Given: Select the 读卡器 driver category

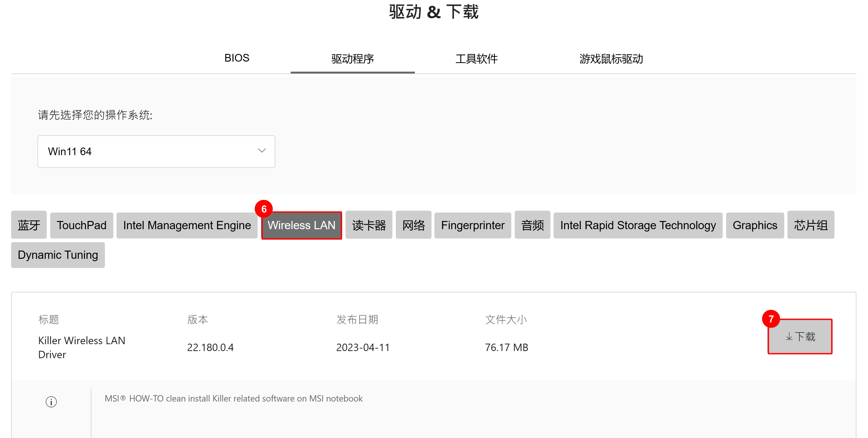Looking at the screenshot, I should pyautogui.click(x=369, y=225).
